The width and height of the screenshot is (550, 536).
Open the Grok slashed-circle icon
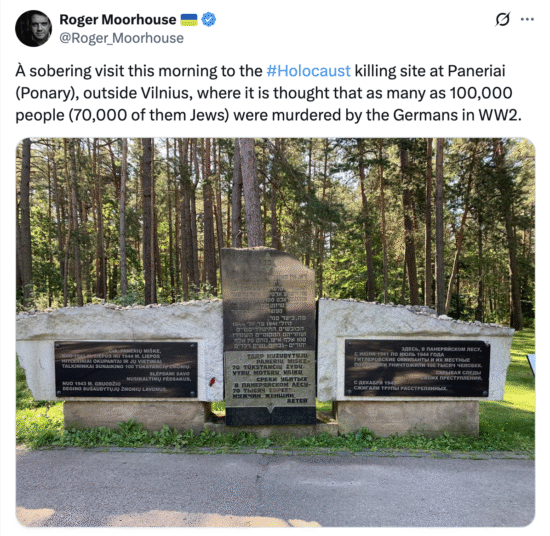pyautogui.click(x=503, y=19)
